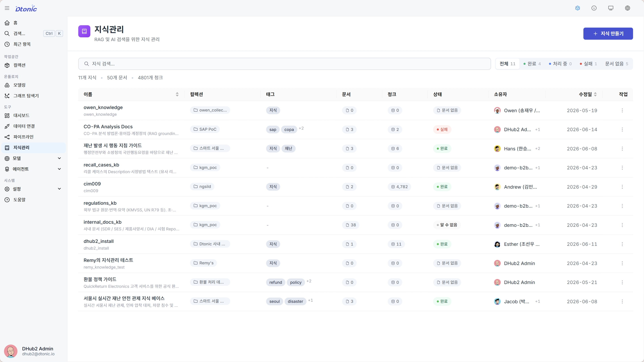Focus the 지식 검색 search field
Image resolution: width=644 pixels, height=362 pixels.
click(284, 64)
